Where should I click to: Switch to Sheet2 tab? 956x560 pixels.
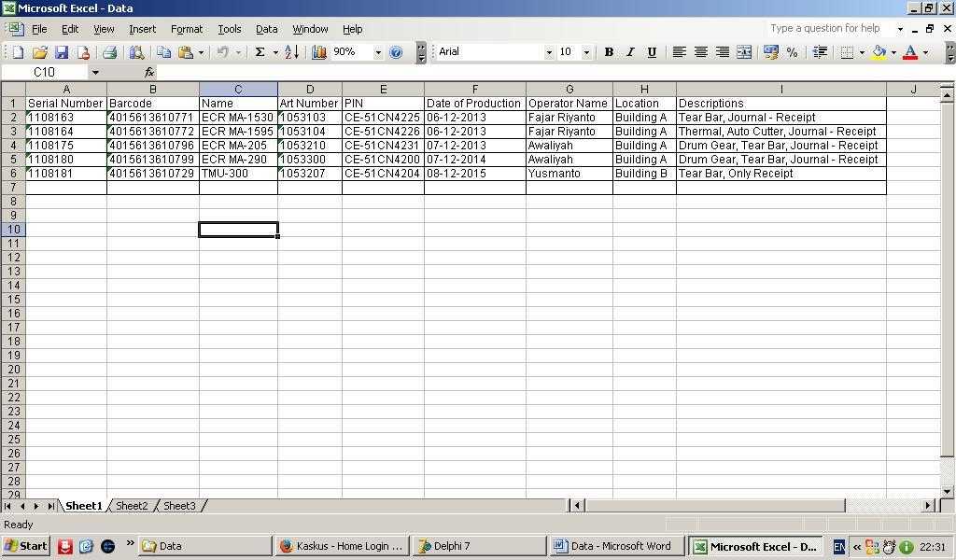[132, 506]
